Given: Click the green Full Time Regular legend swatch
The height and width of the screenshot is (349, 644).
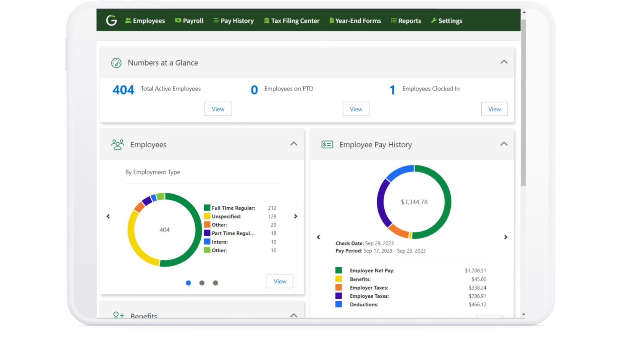Looking at the screenshot, I should pos(207,208).
